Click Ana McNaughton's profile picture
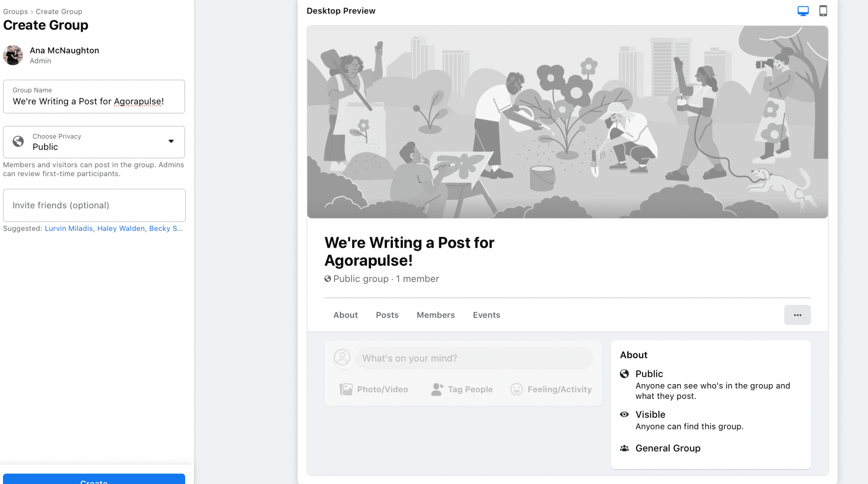The image size is (868, 484). point(13,55)
